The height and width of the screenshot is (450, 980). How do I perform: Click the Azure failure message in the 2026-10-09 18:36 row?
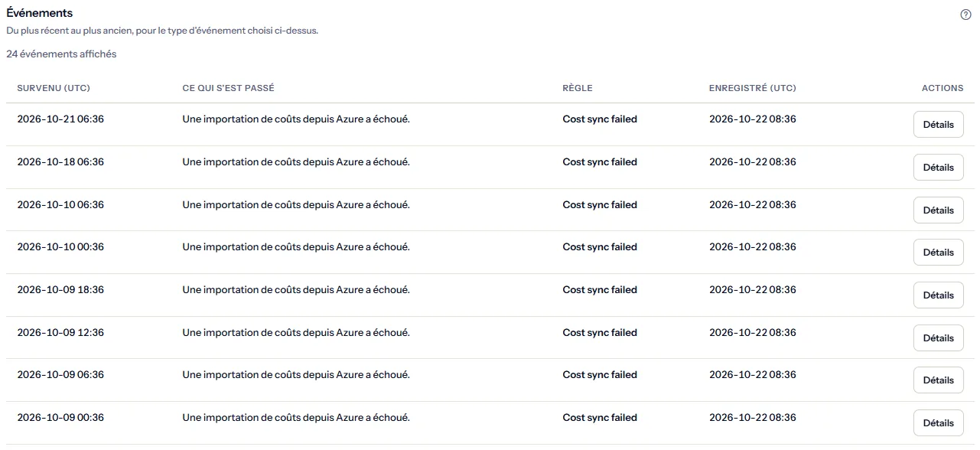point(296,290)
